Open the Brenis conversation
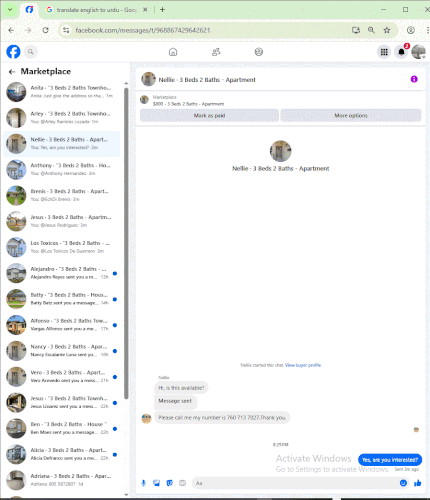Screen dimensions: 430x500 pos(62,195)
